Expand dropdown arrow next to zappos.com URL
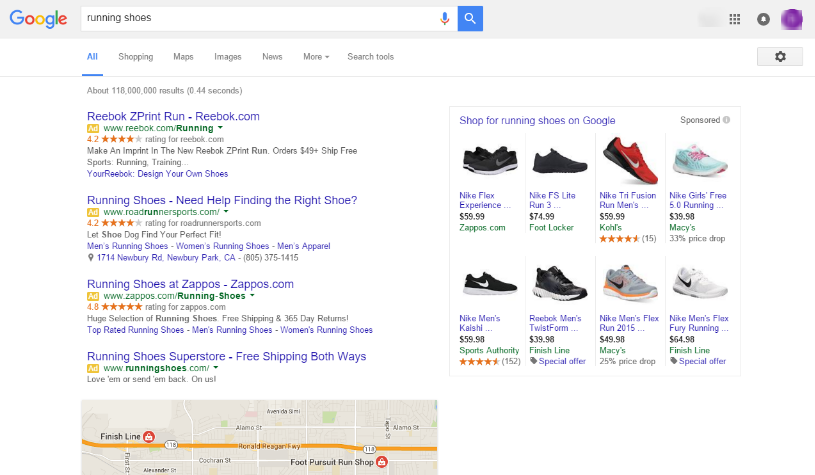This screenshot has height=475, width=815. 252,296
